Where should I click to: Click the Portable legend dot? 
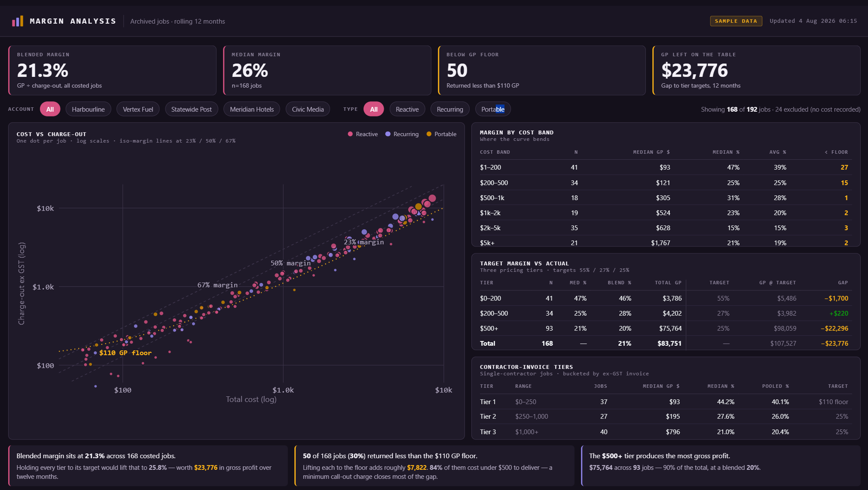[429, 134]
